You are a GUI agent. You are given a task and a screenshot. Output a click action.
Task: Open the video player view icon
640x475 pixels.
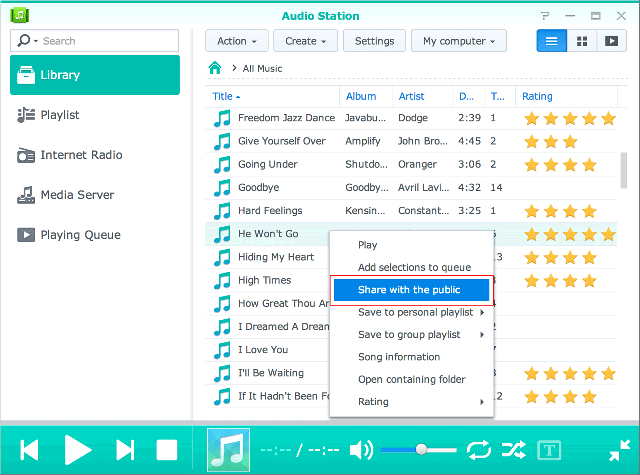click(x=611, y=41)
